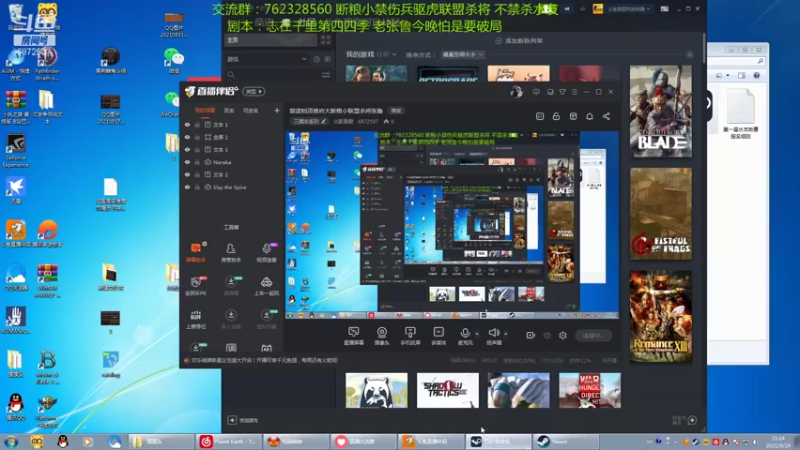Expand speaker device dropdown arrow
Viewport: 800px width, 450px height.
point(506,334)
